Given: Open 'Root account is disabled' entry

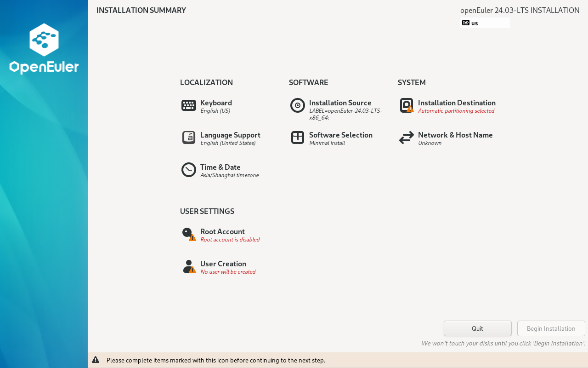Looking at the screenshot, I should [x=230, y=240].
